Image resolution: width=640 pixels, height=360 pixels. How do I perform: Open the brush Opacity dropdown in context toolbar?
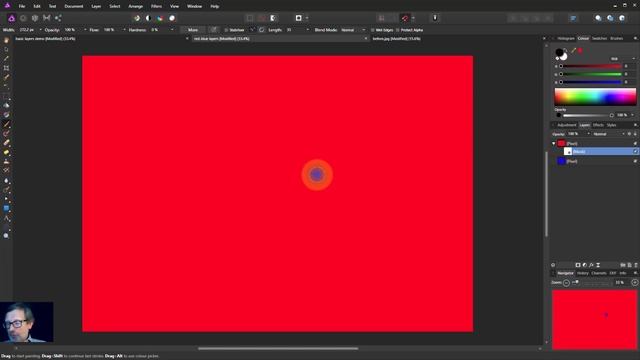(x=85, y=30)
